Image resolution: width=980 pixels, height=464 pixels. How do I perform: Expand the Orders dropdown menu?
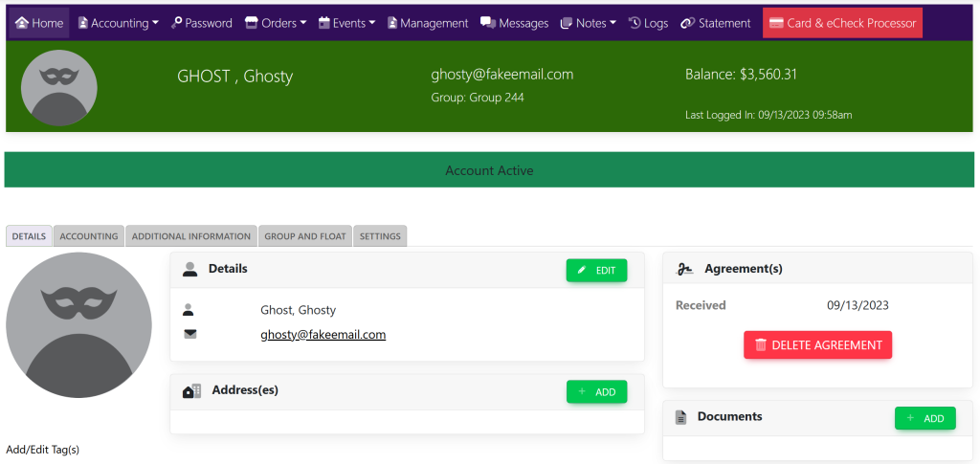[276, 23]
